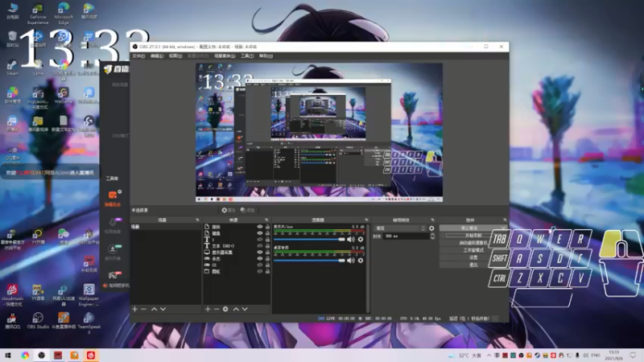Mute the 麦克风/Aux speaker icon
Image resolution: width=644 pixels, height=362 pixels.
[x=350, y=239]
